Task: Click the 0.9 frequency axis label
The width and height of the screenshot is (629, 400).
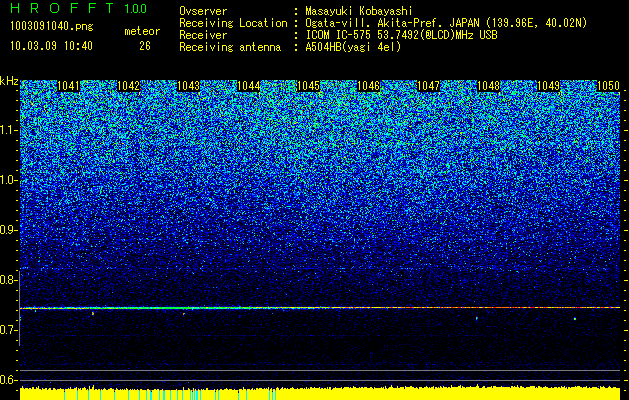Action: point(8,230)
